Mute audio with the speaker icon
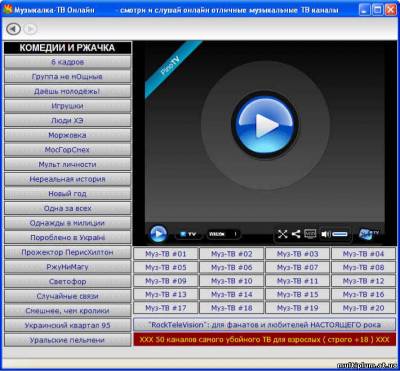The width and height of the screenshot is (400, 371). [326, 234]
